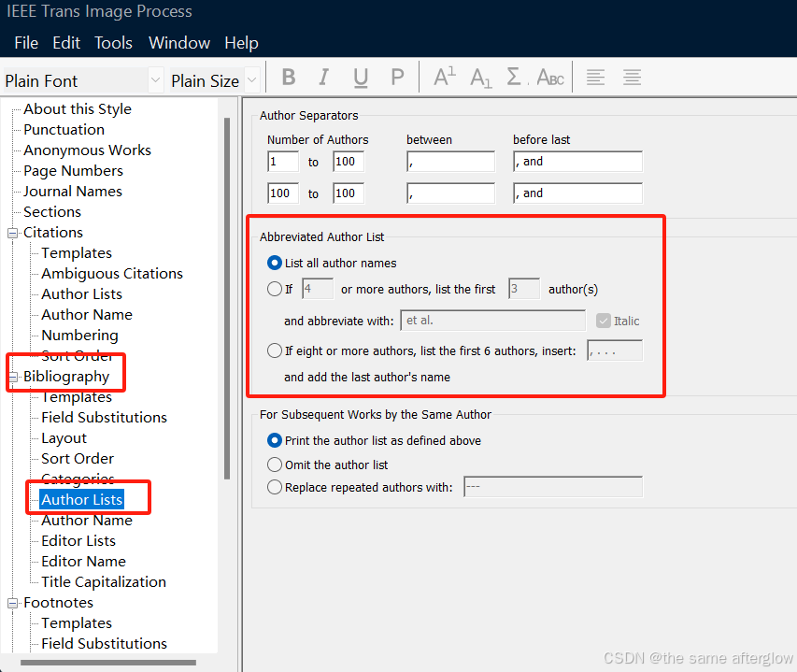797x672 pixels.
Task: Collapse the Footnotes tree node
Action: pos(13,603)
